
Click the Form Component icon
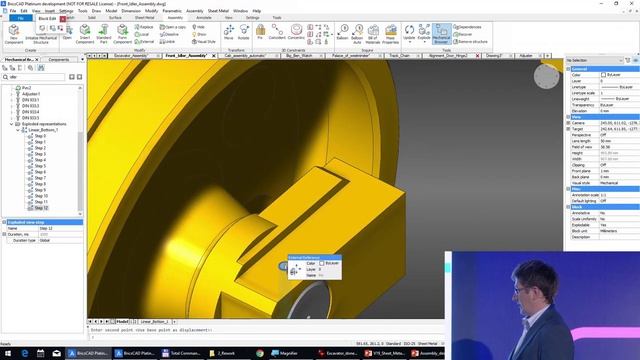click(x=122, y=34)
